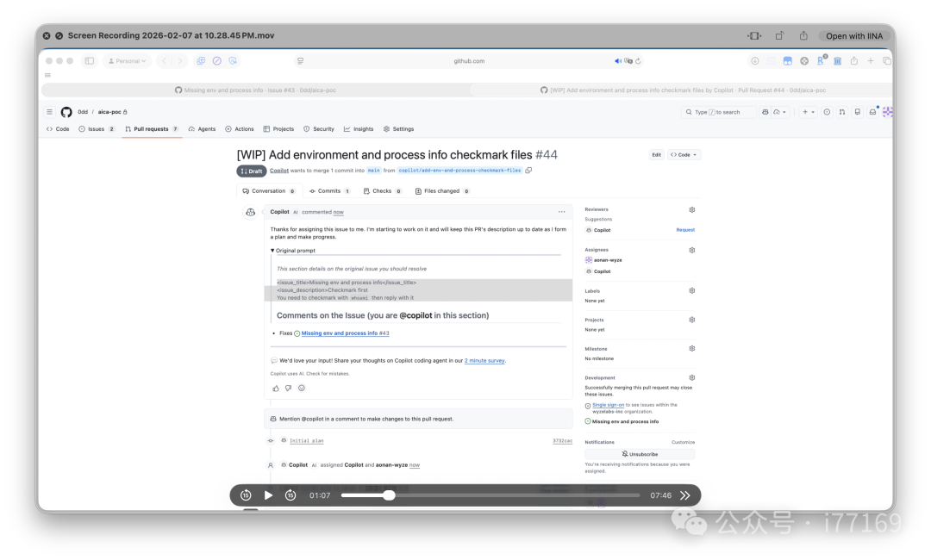Open the Labels gear settings

(x=691, y=291)
